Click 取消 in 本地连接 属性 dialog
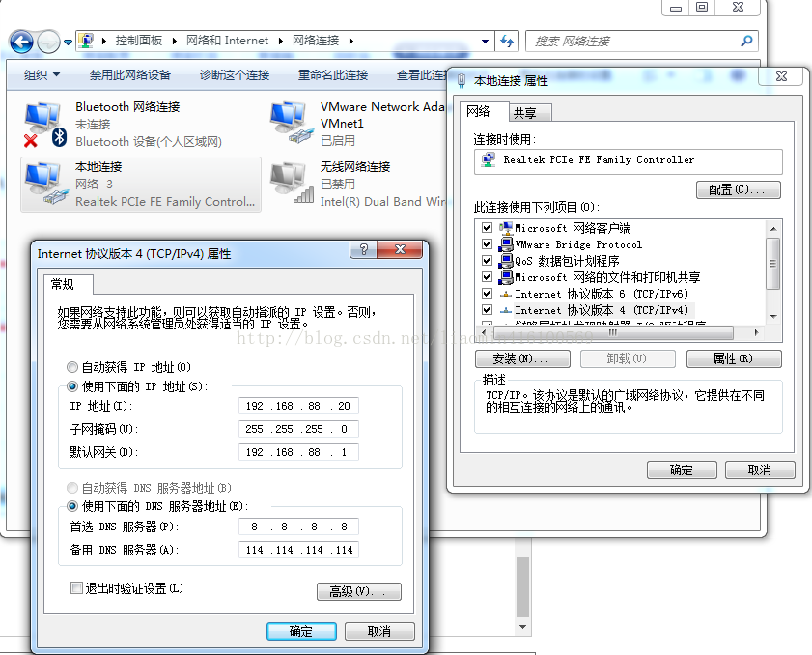This screenshot has height=655, width=812. pos(760,470)
